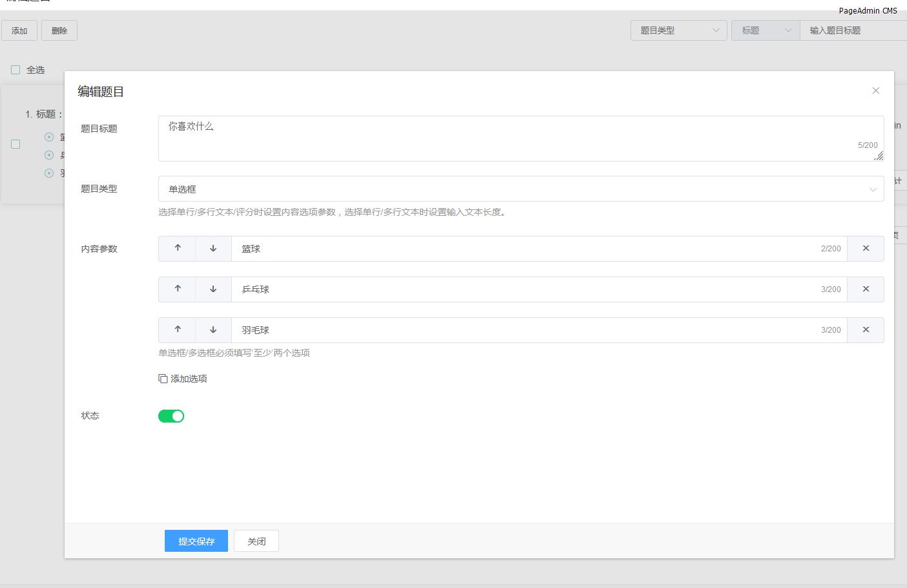Click the 内容参数 label
The image size is (907, 588).
click(x=99, y=249)
